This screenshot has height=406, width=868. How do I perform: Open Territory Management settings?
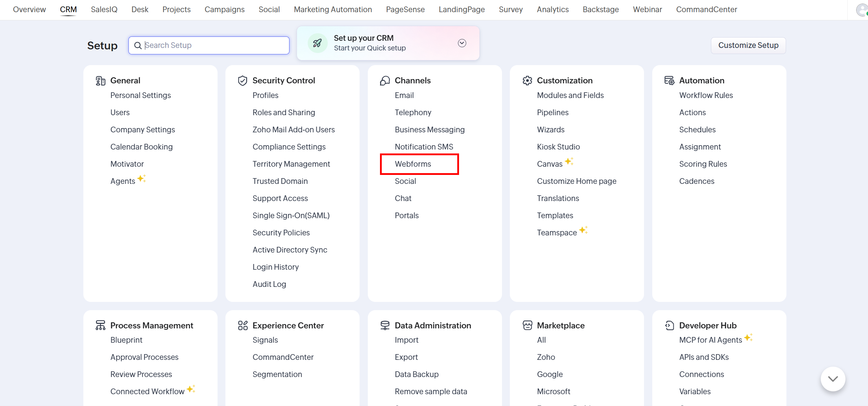(291, 164)
